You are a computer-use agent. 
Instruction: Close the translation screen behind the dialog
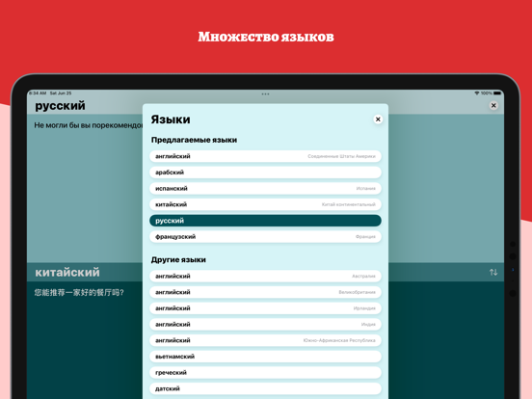(x=493, y=105)
